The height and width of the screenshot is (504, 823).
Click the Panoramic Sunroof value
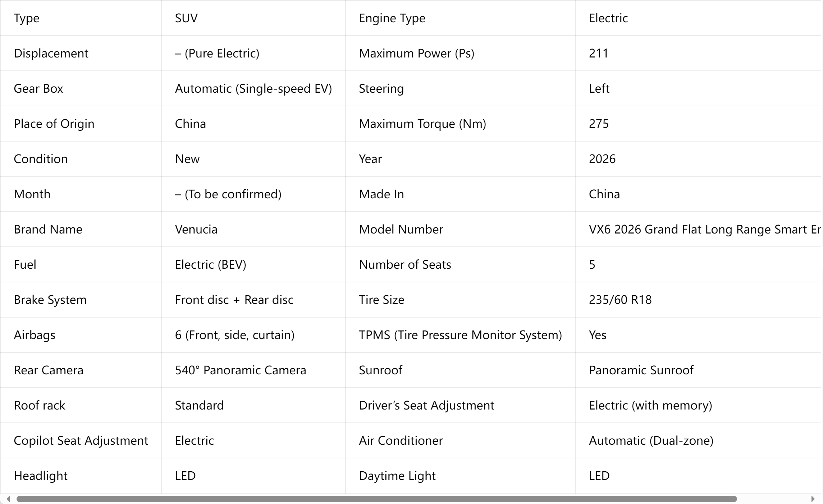[641, 370]
